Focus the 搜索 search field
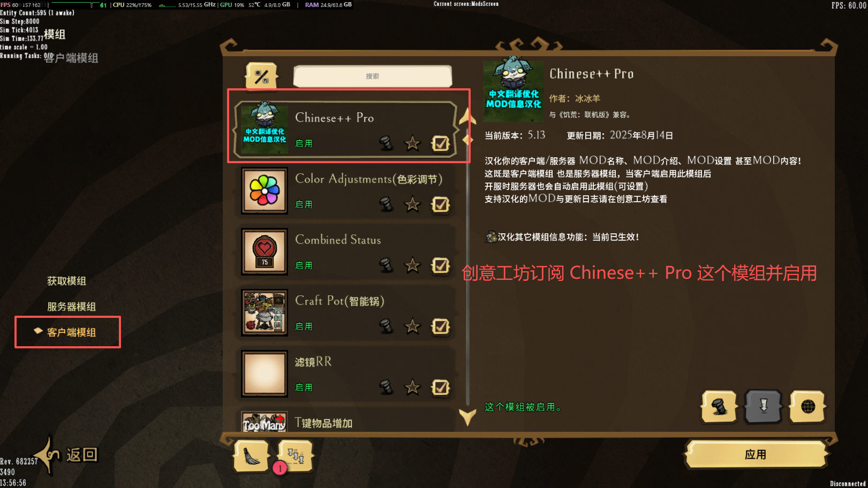The width and height of the screenshot is (868, 488). [373, 77]
